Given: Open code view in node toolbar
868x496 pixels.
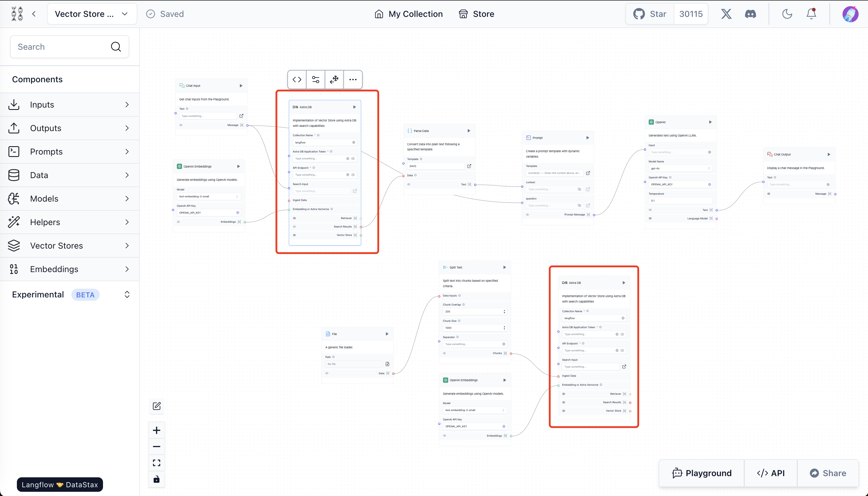Looking at the screenshot, I should click(x=297, y=79).
